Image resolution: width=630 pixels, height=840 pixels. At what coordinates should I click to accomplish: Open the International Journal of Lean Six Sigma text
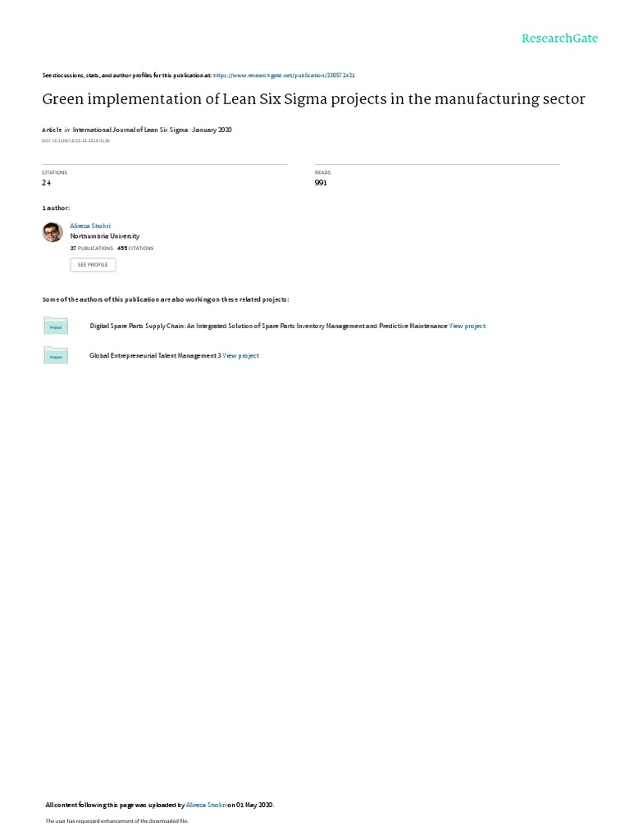pos(130,130)
